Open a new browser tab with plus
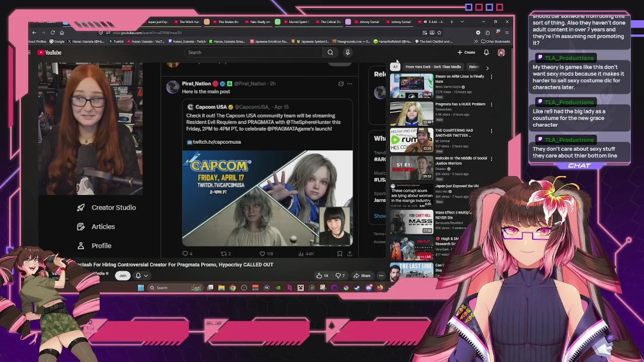644x362 pixels. point(451,22)
